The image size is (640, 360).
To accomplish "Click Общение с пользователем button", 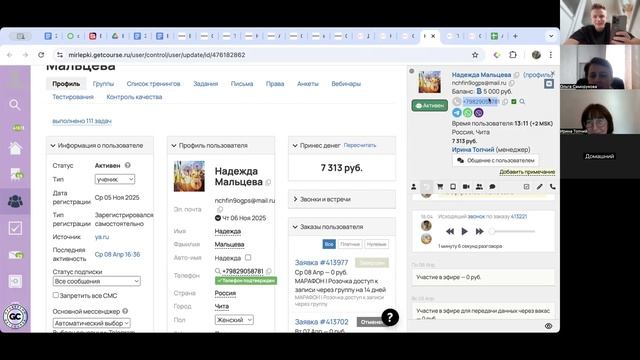I will point(495,160).
